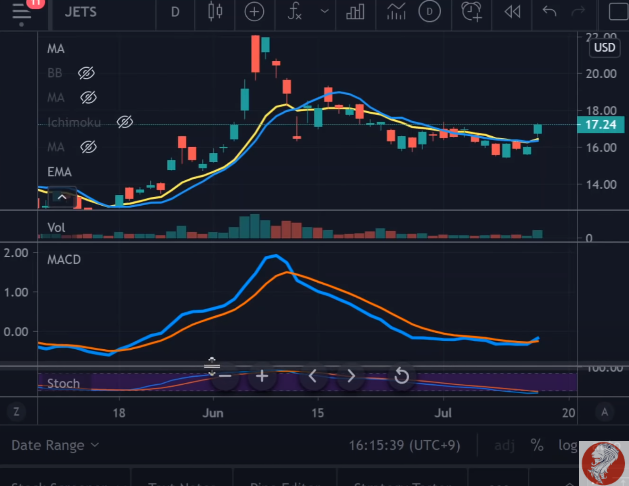The image size is (629, 486).
Task: Show the hidden Ichimoku indicator
Action: coord(125,122)
